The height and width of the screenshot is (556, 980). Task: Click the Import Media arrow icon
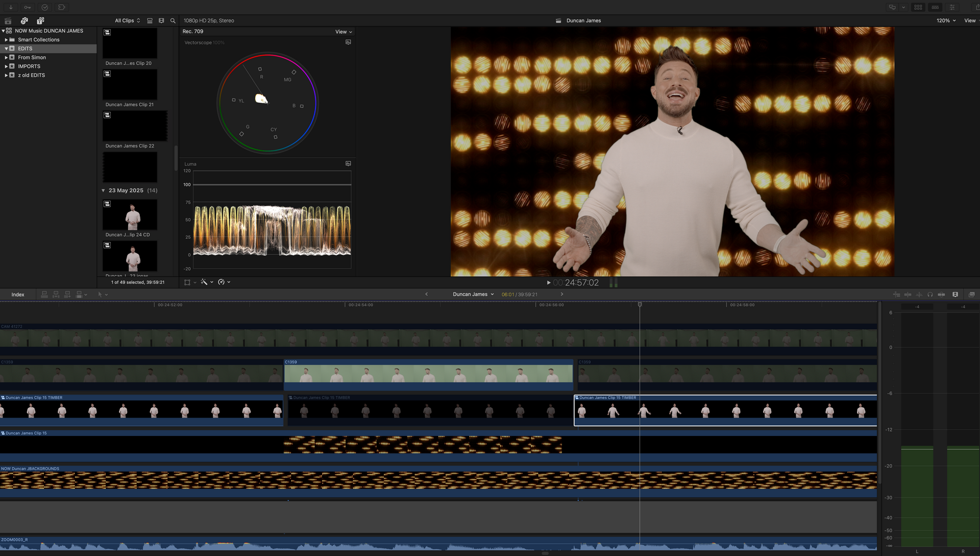pos(11,7)
